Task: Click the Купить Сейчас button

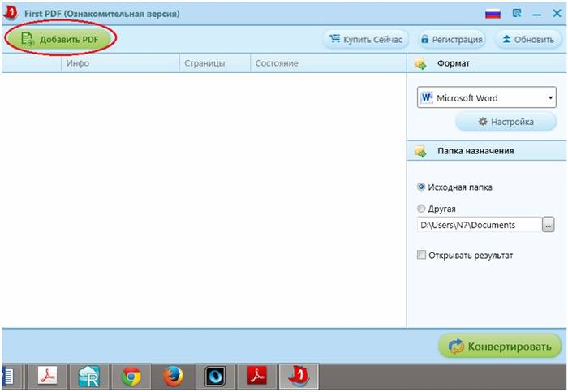Action: tap(366, 39)
